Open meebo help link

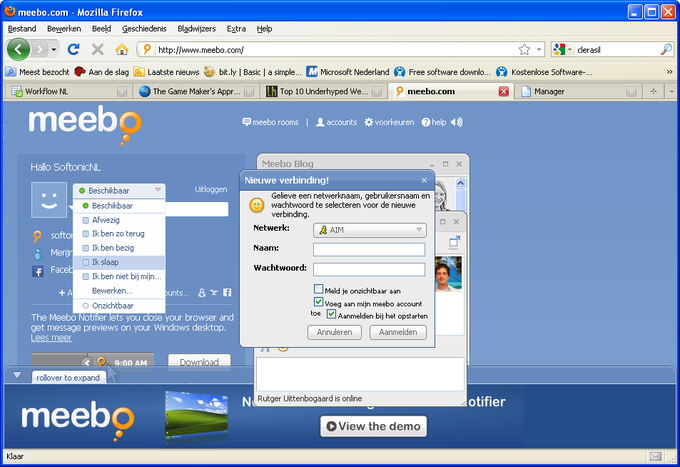tap(434, 122)
